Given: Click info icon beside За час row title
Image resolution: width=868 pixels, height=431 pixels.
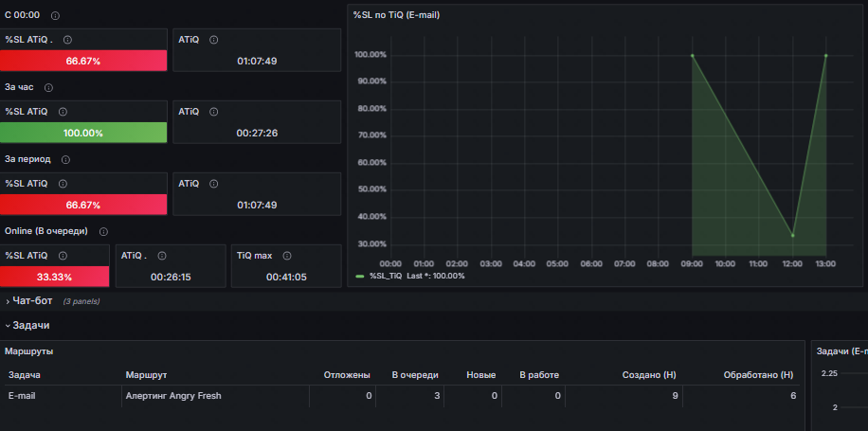Looking at the screenshot, I should click(x=48, y=87).
